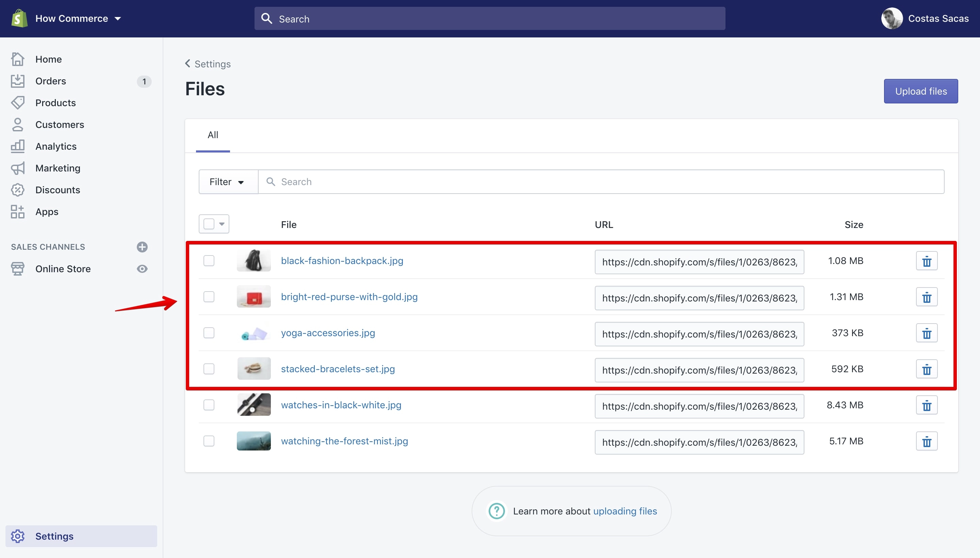
Task: Add a sales channel with plus icon
Action: (x=142, y=247)
